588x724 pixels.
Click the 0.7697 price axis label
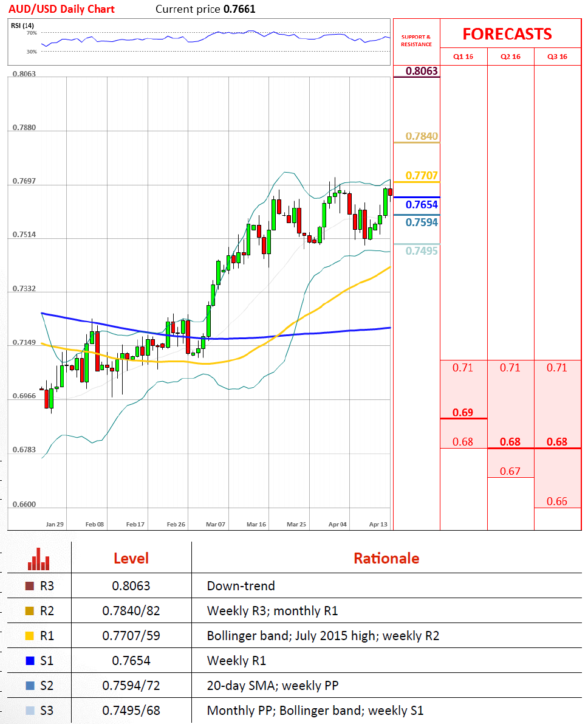(x=24, y=181)
